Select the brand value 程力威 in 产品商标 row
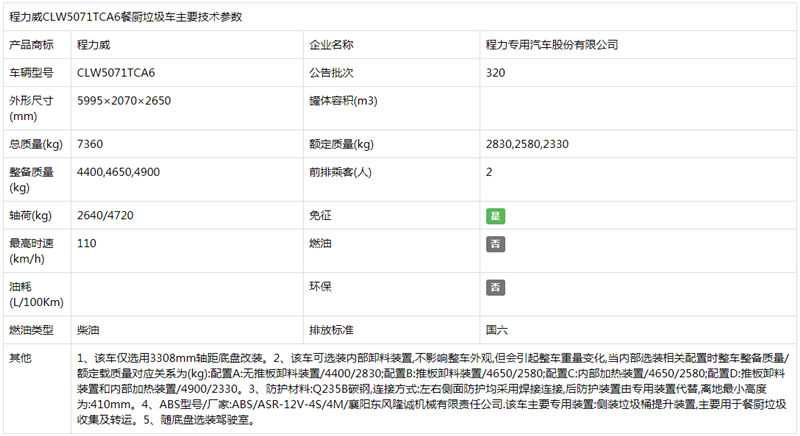 94,45
